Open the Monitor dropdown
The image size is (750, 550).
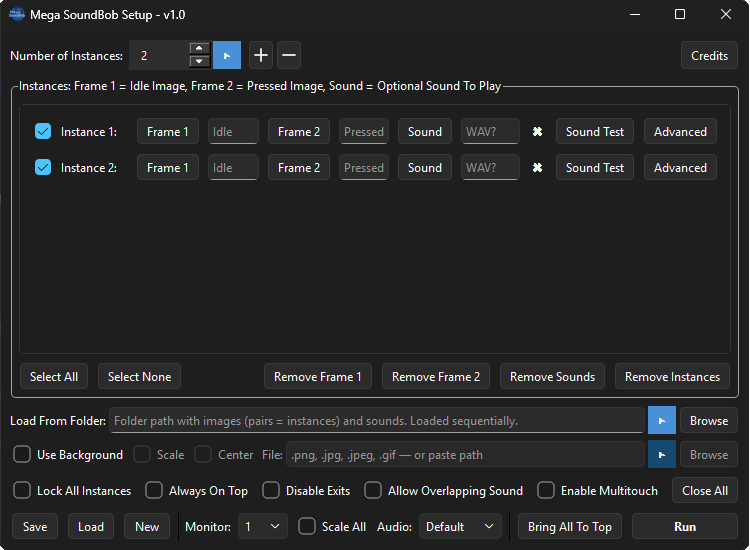pos(263,526)
